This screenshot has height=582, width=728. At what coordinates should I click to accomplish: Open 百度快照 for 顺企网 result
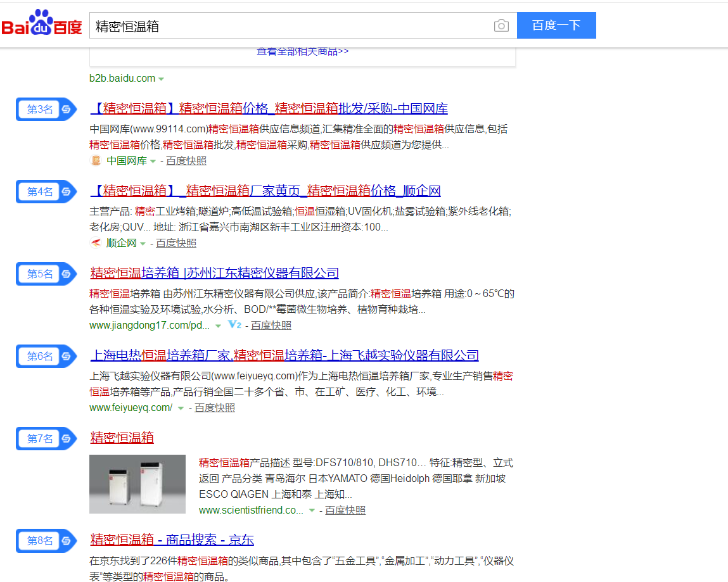pos(176,243)
